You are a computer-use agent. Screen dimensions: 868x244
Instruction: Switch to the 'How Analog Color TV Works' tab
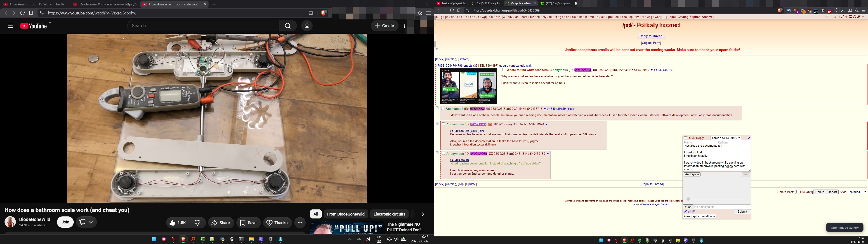click(35, 4)
